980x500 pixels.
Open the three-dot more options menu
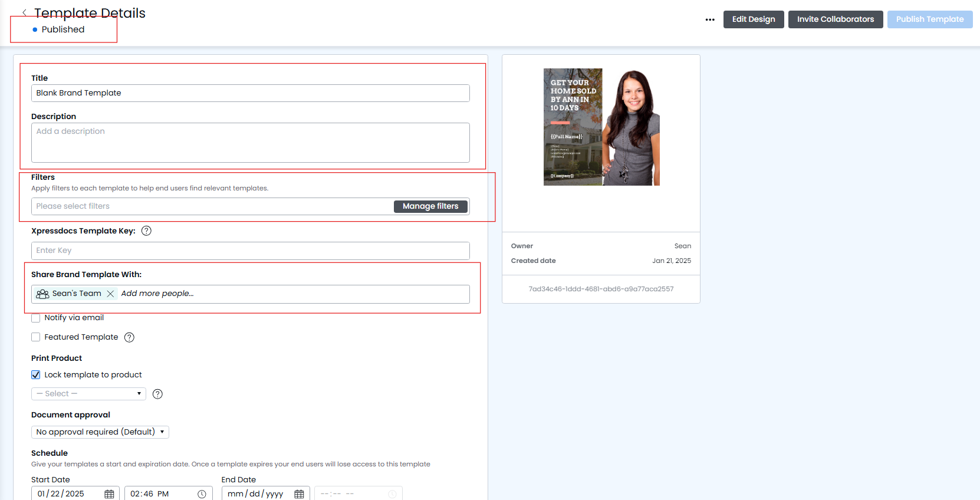coord(710,19)
